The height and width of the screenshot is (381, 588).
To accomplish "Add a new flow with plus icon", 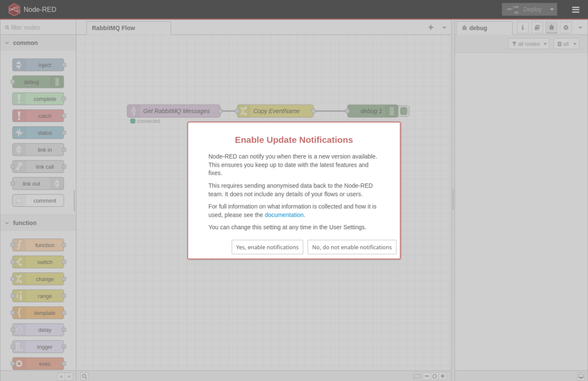I will point(431,28).
